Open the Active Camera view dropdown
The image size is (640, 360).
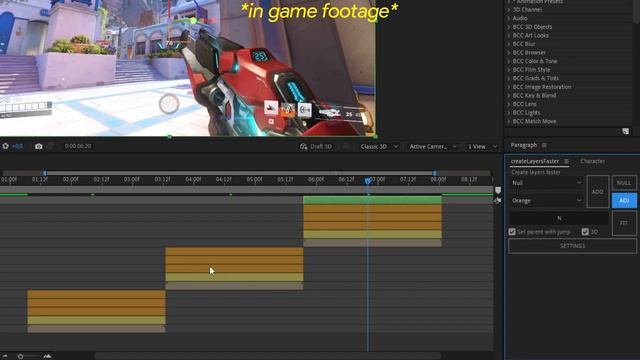point(432,147)
